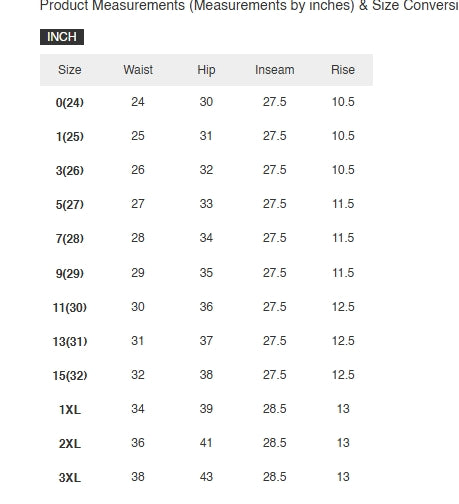This screenshot has height=504, width=459.
Task: Click the Hip column header
Action: click(x=206, y=70)
